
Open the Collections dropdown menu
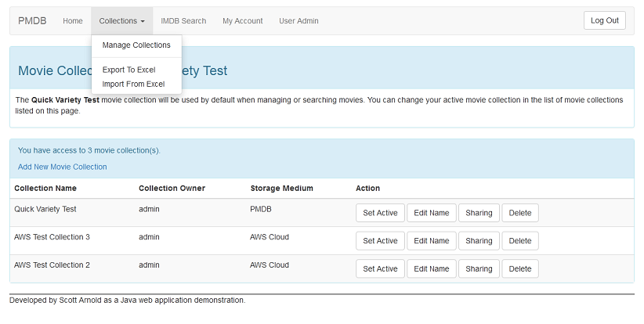[121, 21]
